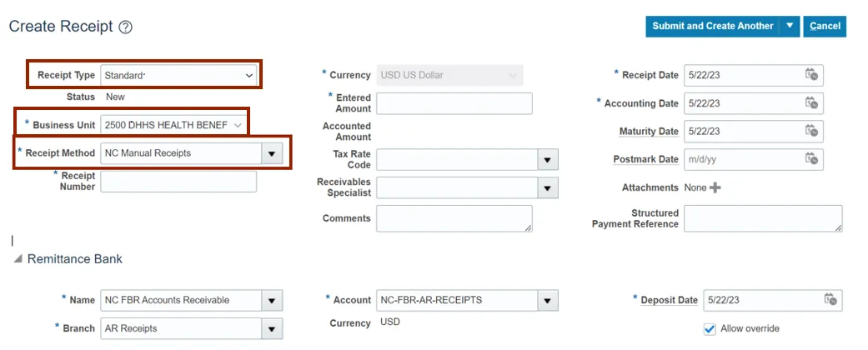Open the Receipt Date calendar picker
This screenshot has height=350, width=868.
pos(811,75)
